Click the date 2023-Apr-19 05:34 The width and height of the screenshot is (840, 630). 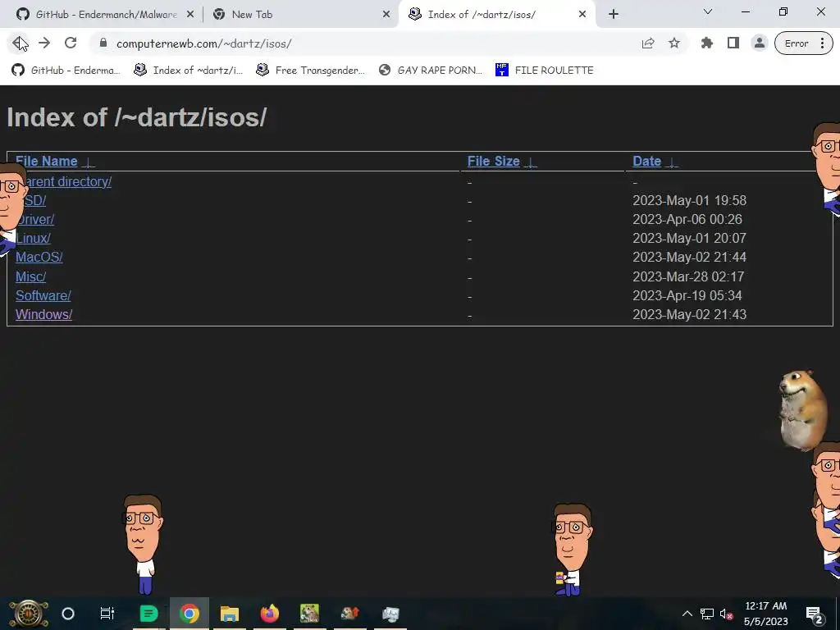click(687, 295)
